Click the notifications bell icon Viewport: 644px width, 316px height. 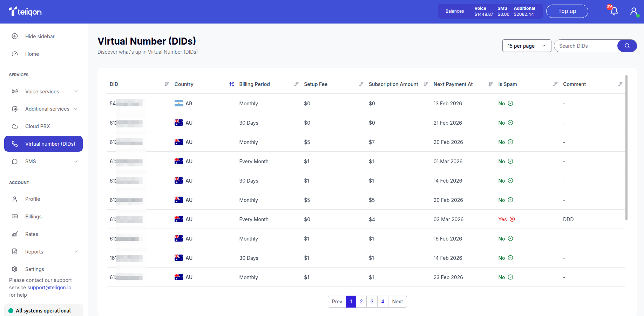(614, 11)
